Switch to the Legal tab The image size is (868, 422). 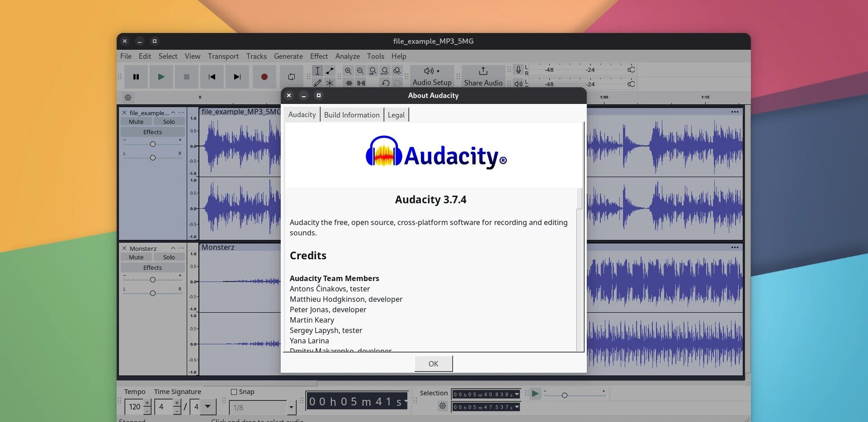[396, 115]
